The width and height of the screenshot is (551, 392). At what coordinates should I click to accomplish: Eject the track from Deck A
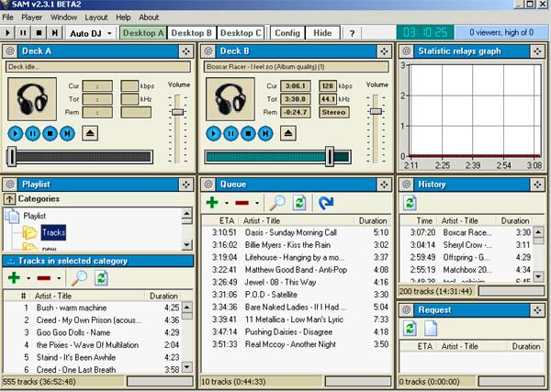click(90, 133)
